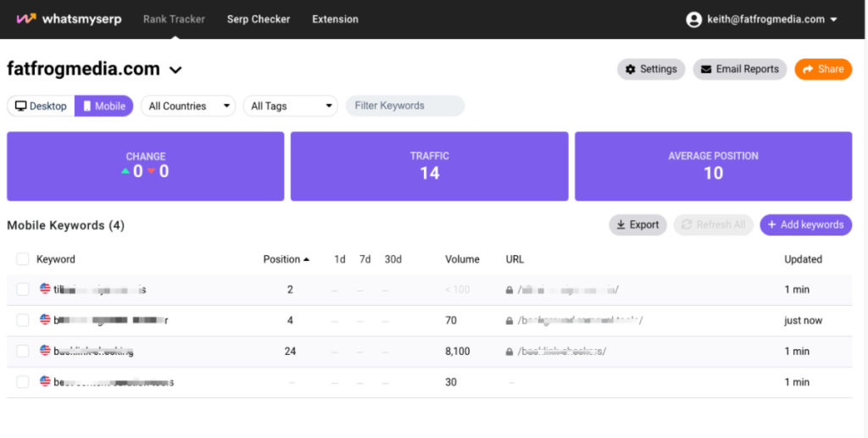Click the US flag in the position 4 row

tap(46, 319)
